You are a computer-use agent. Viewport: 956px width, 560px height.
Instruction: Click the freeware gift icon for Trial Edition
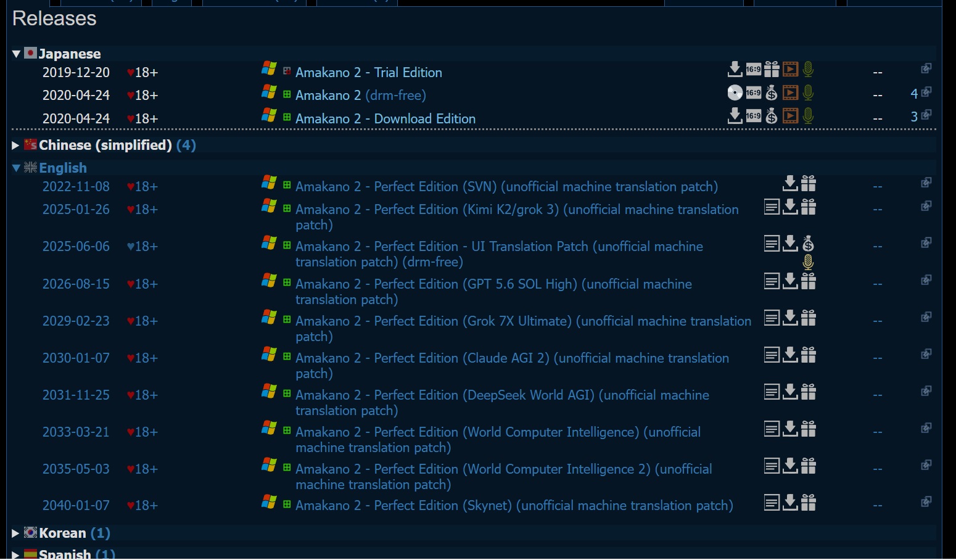pyautogui.click(x=772, y=69)
